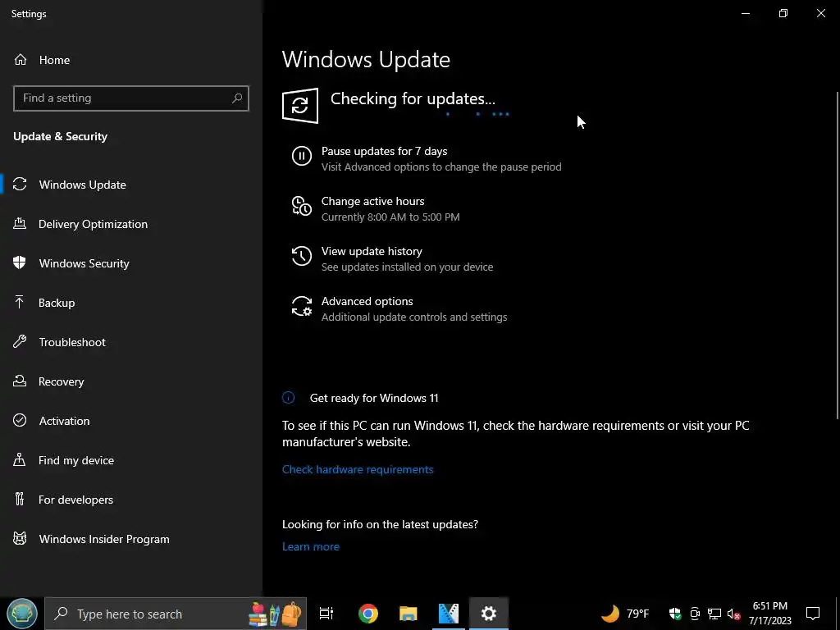Open Windows Insider Program page
The width and height of the screenshot is (840, 630).
coord(131,539)
